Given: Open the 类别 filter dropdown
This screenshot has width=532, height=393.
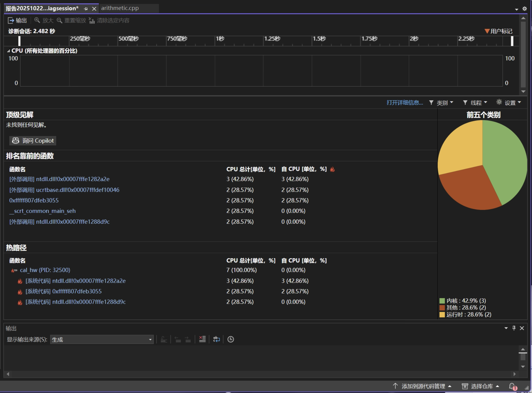Looking at the screenshot, I should pyautogui.click(x=442, y=103).
